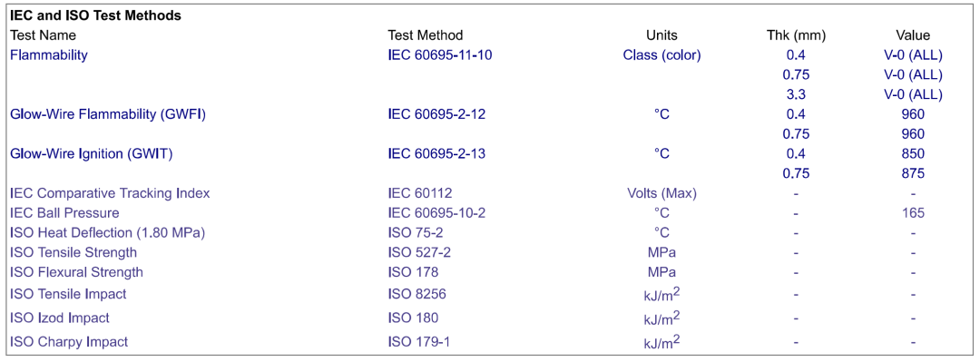Open the ISO Flexural Strength entry

(x=76, y=272)
